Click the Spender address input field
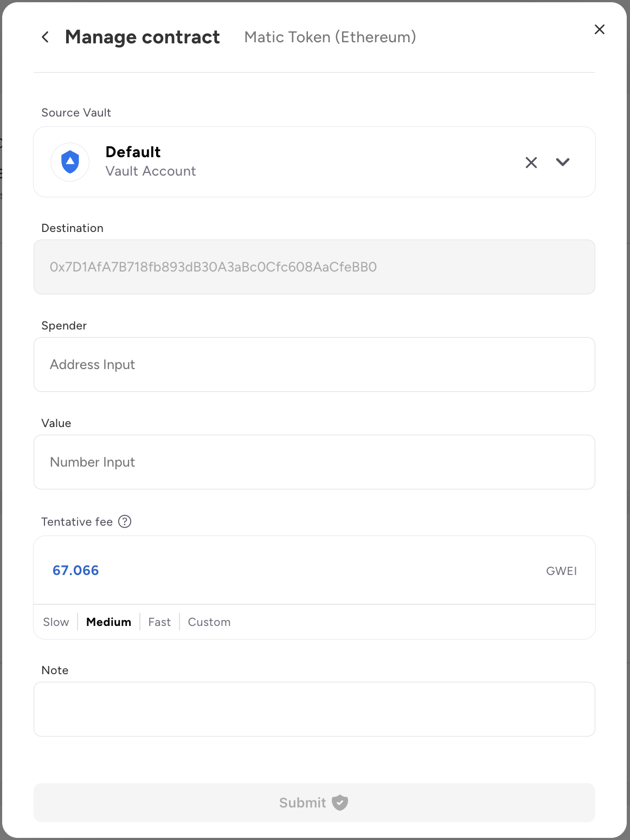Image resolution: width=630 pixels, height=840 pixels. [x=314, y=364]
